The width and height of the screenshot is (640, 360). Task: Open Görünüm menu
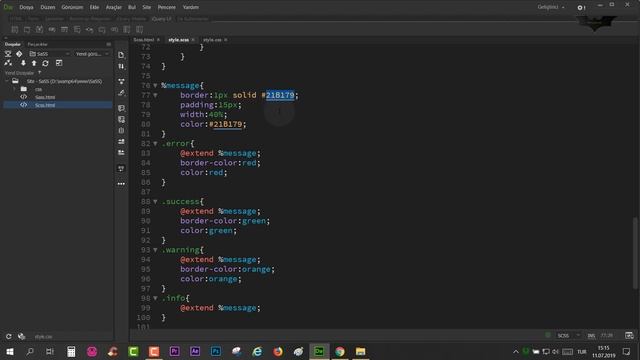[72, 7]
